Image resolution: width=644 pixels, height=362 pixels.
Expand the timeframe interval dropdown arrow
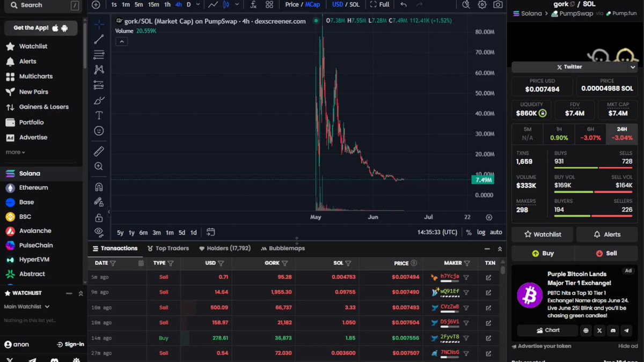pyautogui.click(x=199, y=4)
